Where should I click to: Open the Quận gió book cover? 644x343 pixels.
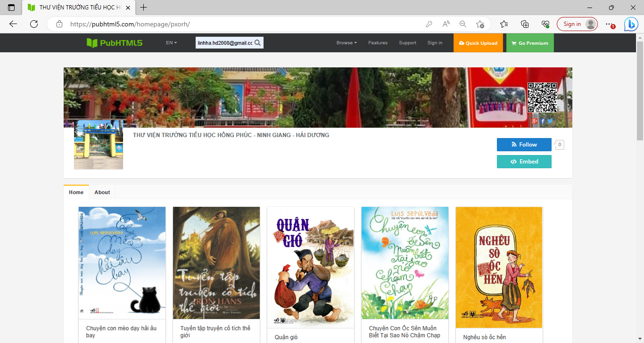(311, 267)
